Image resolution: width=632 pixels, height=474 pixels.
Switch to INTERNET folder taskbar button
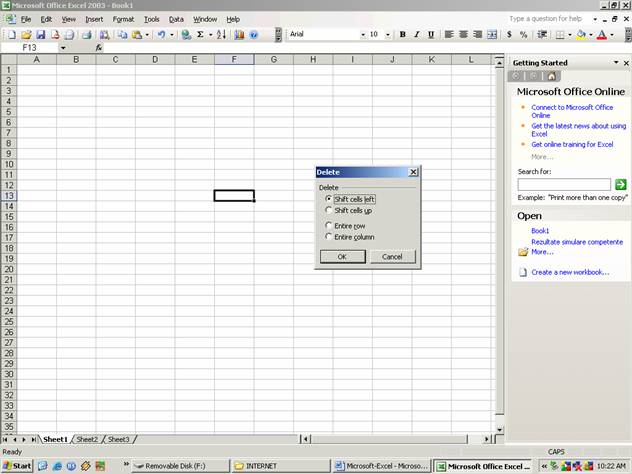[x=281, y=466]
